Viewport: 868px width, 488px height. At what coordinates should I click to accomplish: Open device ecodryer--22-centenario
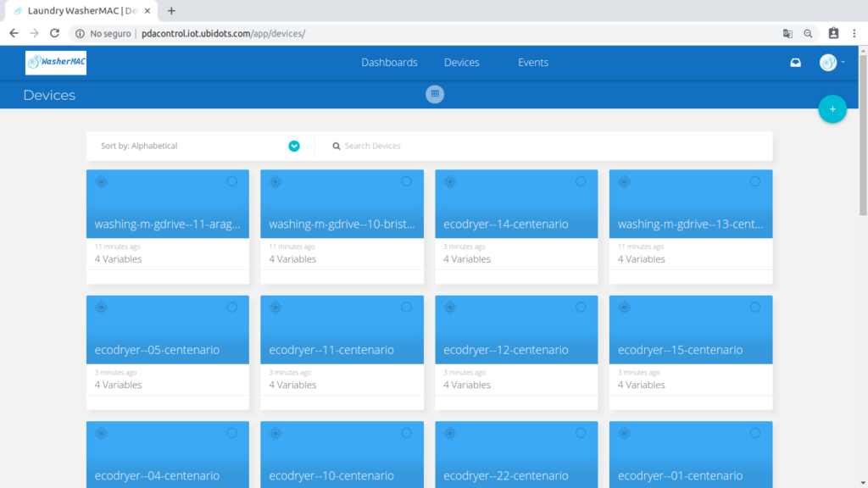pos(505,475)
